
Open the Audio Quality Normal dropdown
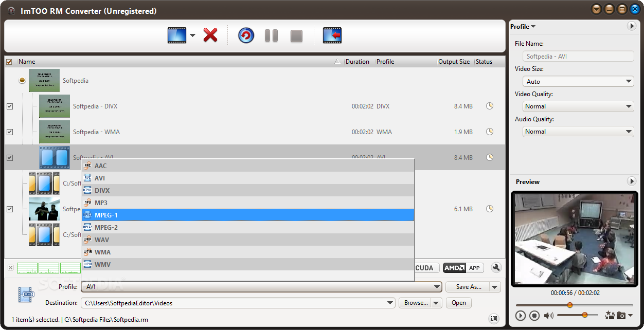[578, 131]
